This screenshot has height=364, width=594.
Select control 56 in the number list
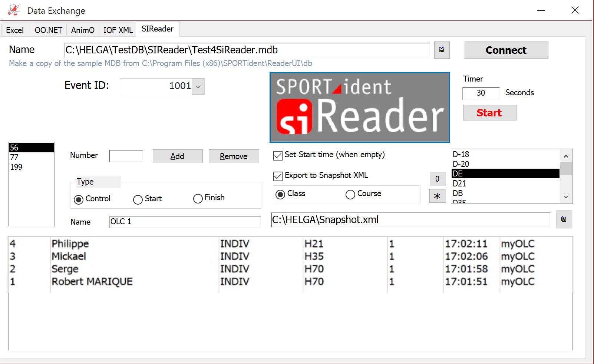(32, 148)
